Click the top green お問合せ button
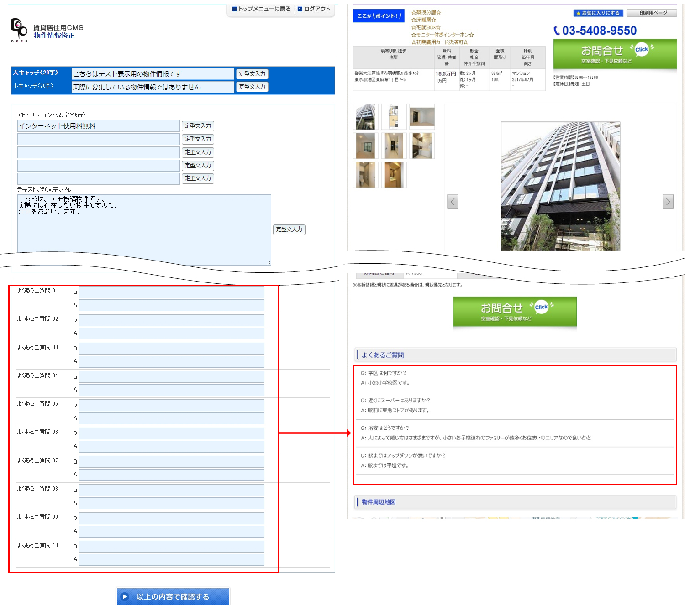The image size is (685, 616). (x=615, y=54)
